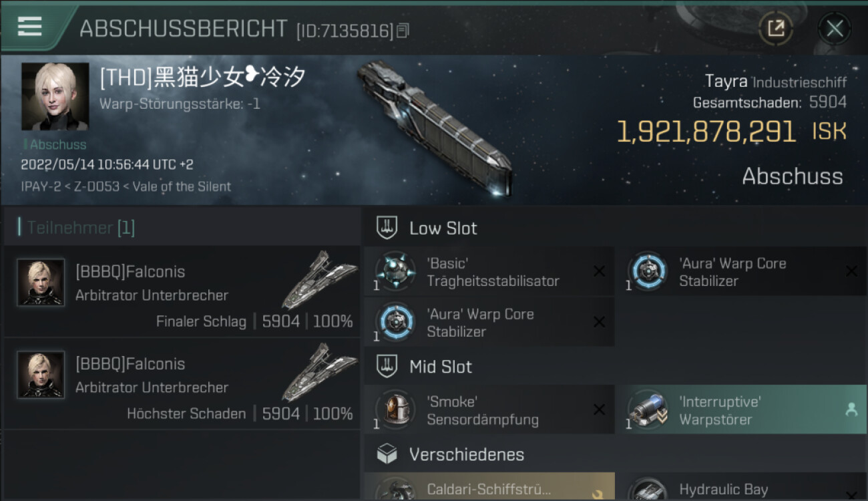Image resolution: width=868 pixels, height=501 pixels.
Task: Open the hamburger menu button
Action: [29, 27]
